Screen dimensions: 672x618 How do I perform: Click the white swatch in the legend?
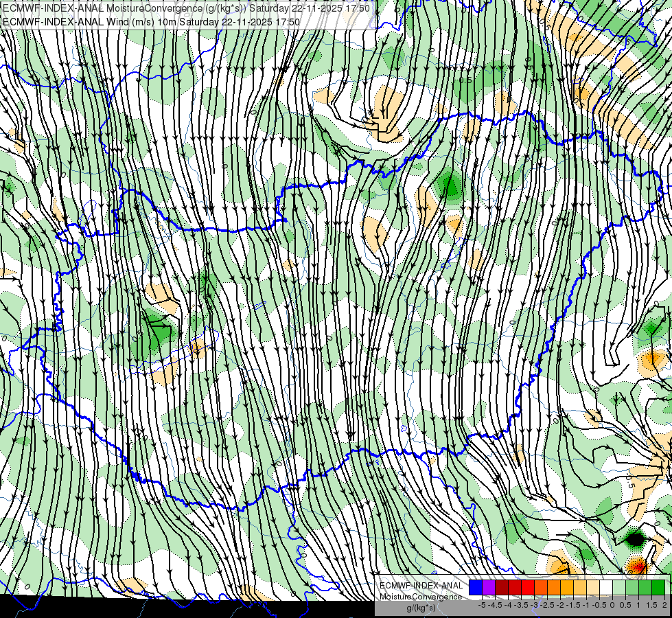[x=606, y=588]
